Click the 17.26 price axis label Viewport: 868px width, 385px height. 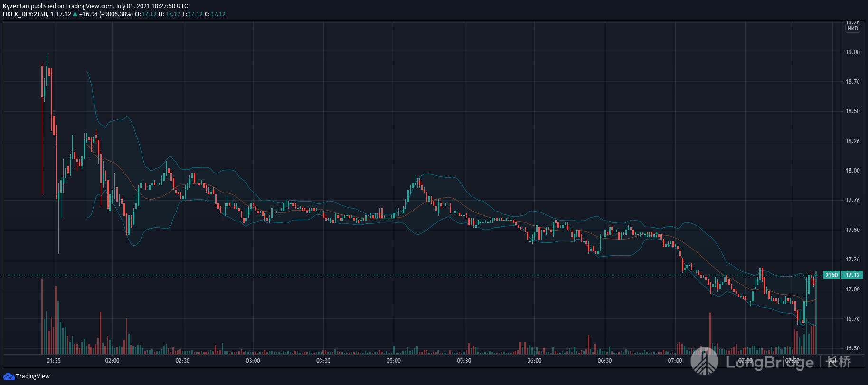tap(852, 260)
